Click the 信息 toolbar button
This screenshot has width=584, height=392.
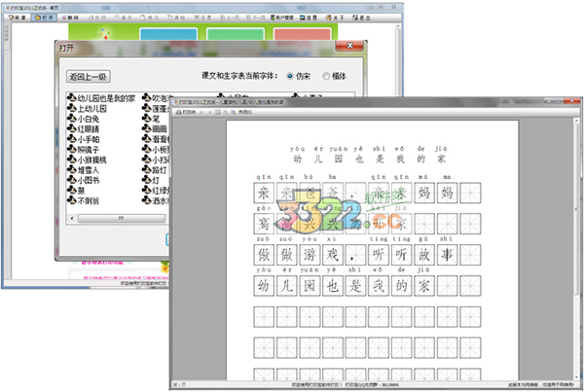click(x=309, y=18)
